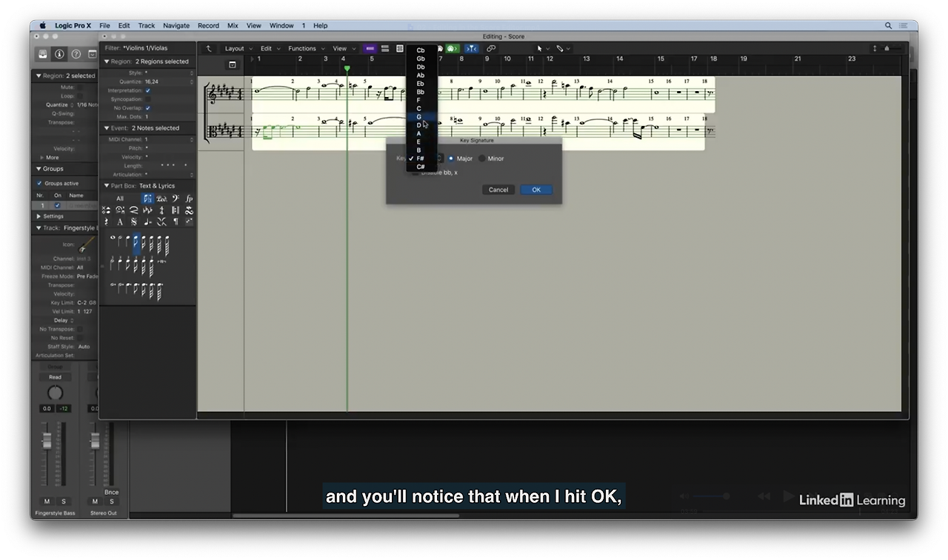Toggle the region Mute checkbox
The width and height of the screenshot is (948, 560).
pyautogui.click(x=80, y=87)
